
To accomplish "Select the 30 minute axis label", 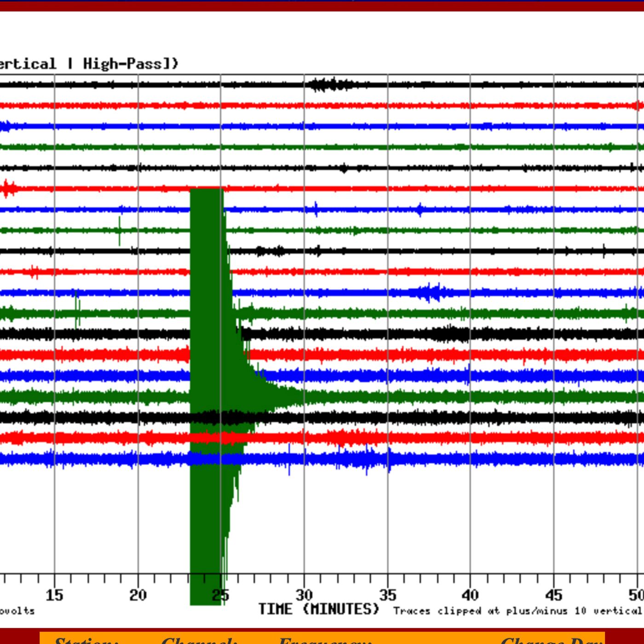I will (x=304, y=595).
